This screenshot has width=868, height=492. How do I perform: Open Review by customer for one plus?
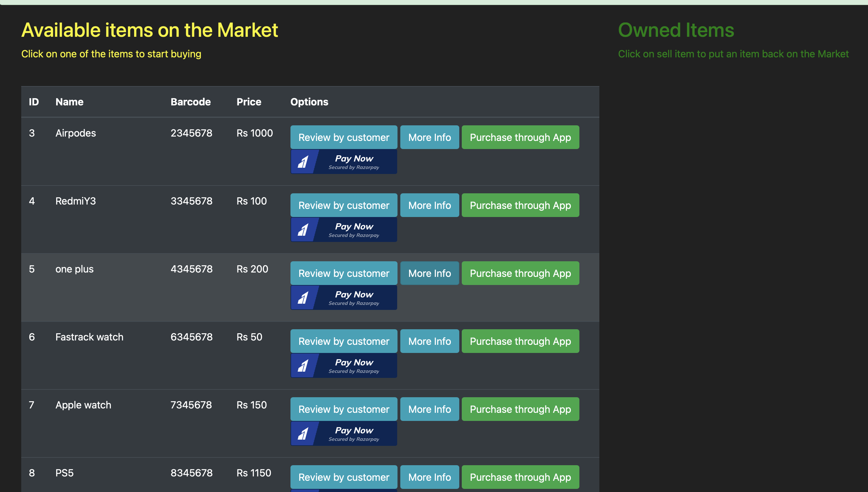[344, 273]
